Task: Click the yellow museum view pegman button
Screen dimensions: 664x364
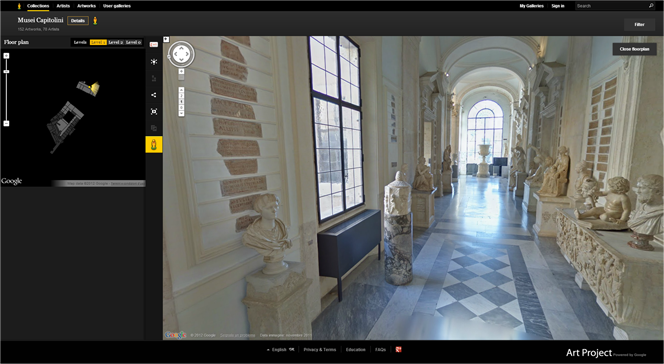Action: coord(154,144)
